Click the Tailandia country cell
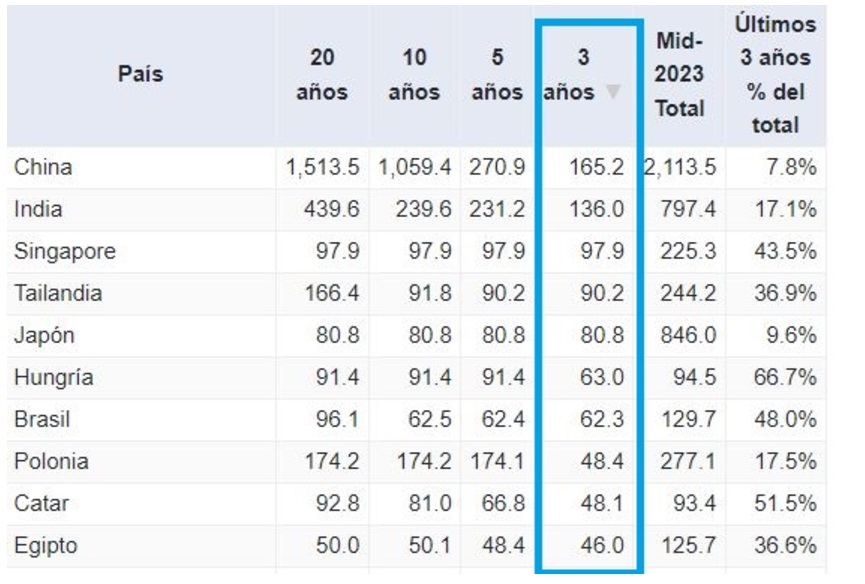Image resolution: width=865 pixels, height=584 pixels. click(x=58, y=294)
